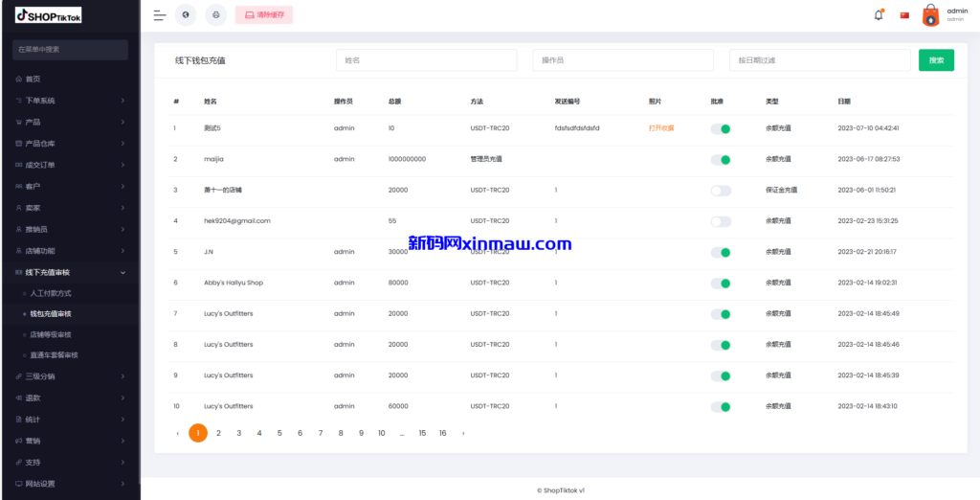Expand the 卖家 menu chevron
Image resolution: width=980 pixels, height=500 pixels.
pos(122,208)
